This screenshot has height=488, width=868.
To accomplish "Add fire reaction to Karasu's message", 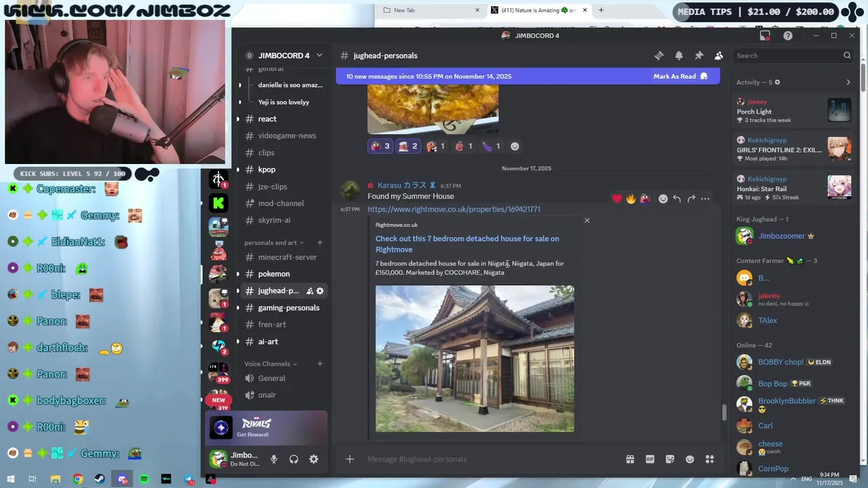I will click(x=631, y=199).
